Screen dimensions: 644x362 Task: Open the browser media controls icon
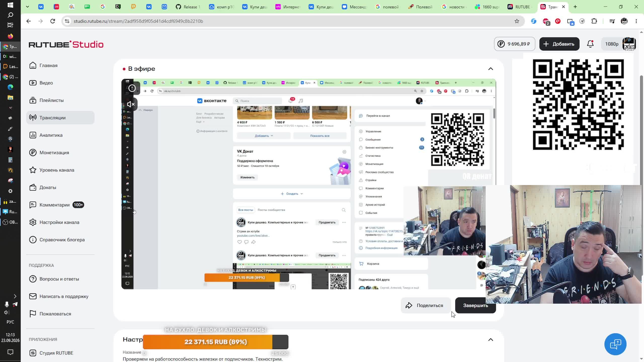pyautogui.click(x=612, y=21)
